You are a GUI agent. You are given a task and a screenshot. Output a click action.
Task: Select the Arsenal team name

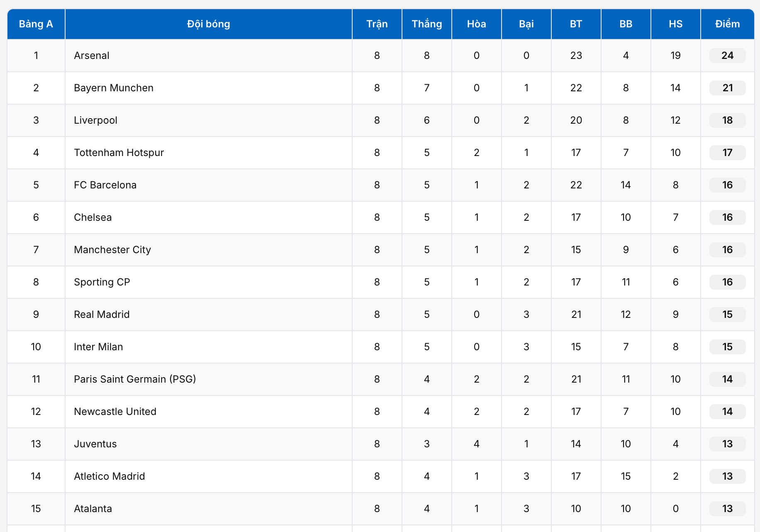click(92, 56)
